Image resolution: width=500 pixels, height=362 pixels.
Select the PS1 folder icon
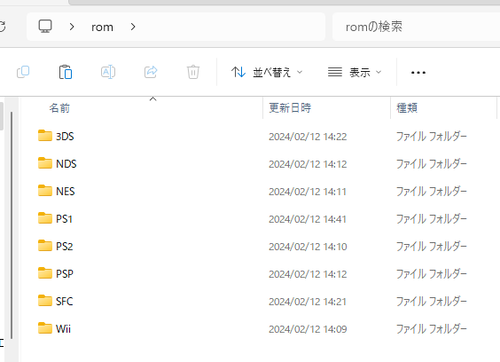pyautogui.click(x=45, y=218)
